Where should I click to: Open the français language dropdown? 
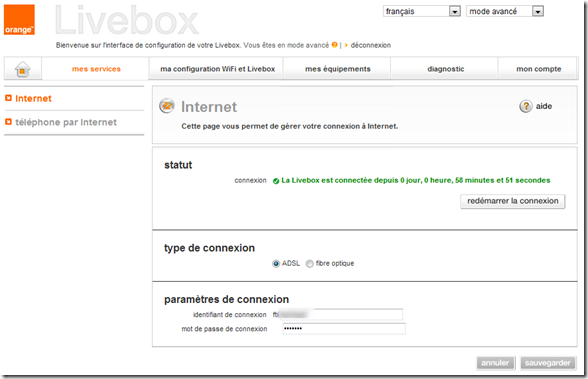tap(422, 11)
